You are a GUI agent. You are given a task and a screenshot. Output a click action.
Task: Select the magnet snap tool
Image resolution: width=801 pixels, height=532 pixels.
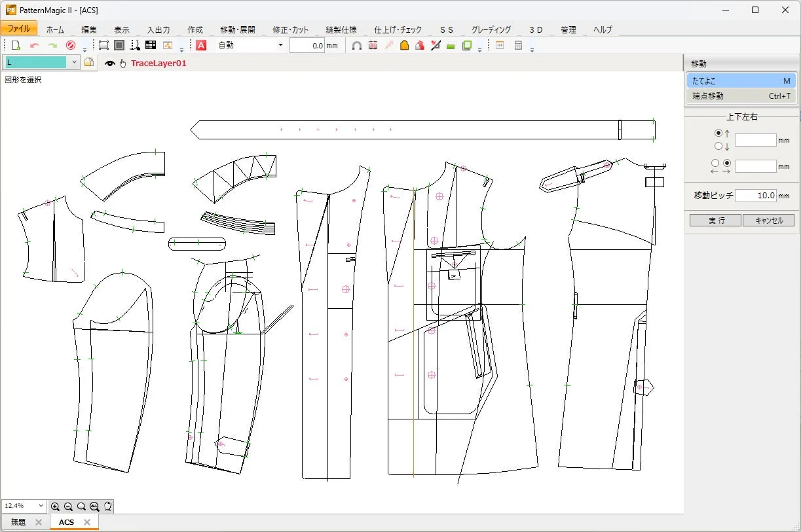coord(356,44)
